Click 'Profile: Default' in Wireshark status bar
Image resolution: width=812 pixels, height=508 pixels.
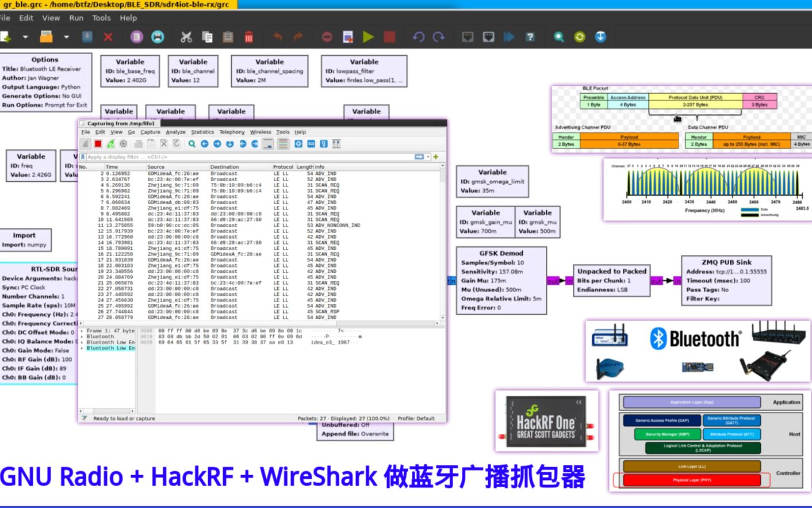416,418
